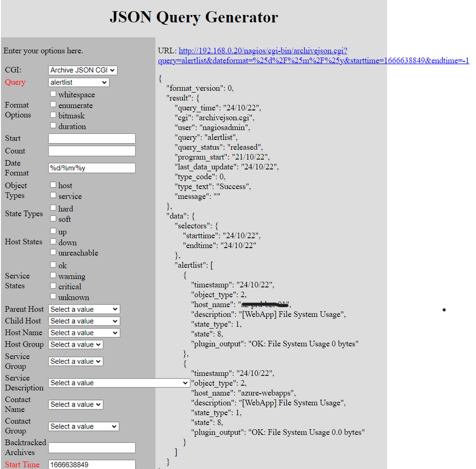The height and width of the screenshot is (469, 476).
Task: Check the critical service state
Action: [x=53, y=286]
